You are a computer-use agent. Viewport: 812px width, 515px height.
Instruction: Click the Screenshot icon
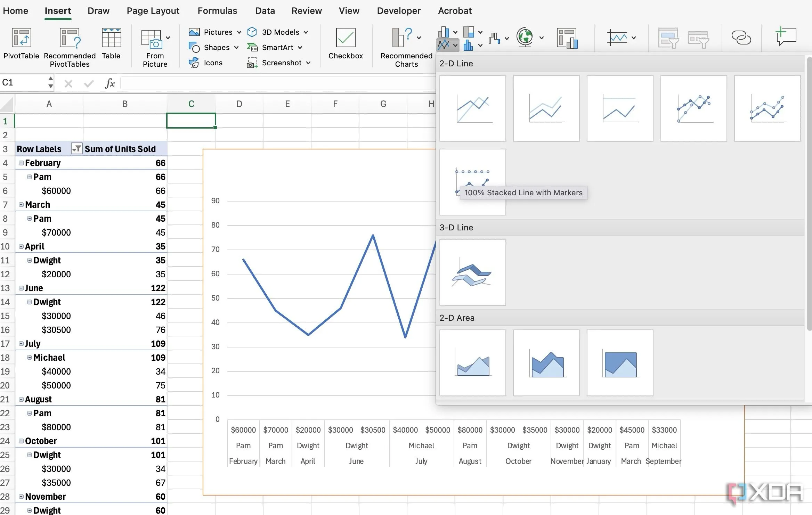(x=252, y=63)
